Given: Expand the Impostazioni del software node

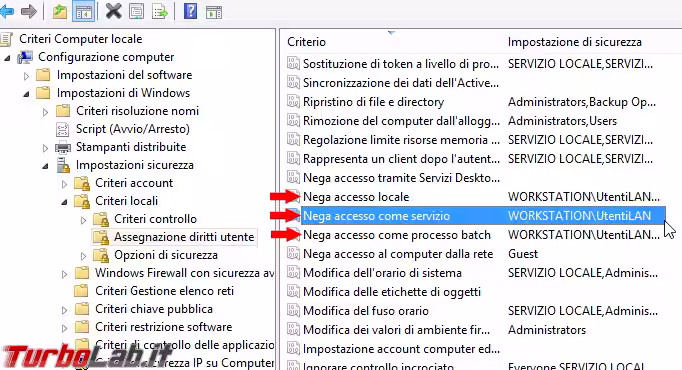Looking at the screenshot, I should (26, 76).
